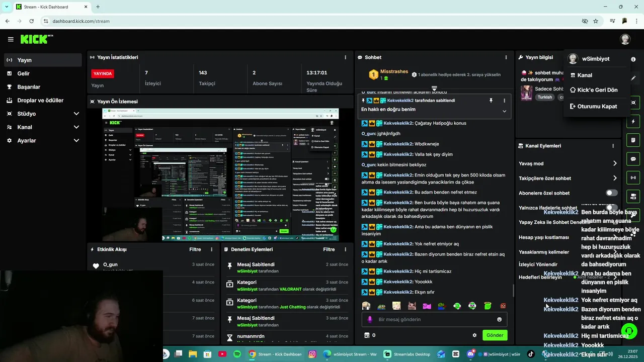This screenshot has height=362, width=644.
Task: Click the broadcast signal quick action icon
Action: [633, 177]
